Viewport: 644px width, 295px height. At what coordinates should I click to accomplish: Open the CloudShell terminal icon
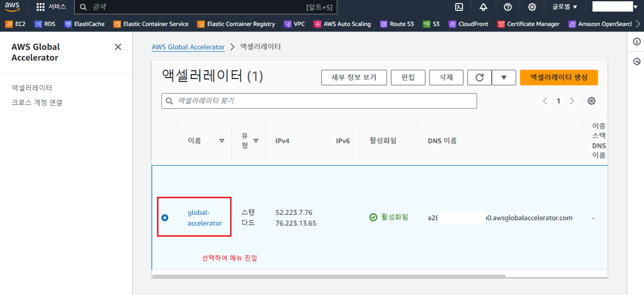[x=459, y=7]
